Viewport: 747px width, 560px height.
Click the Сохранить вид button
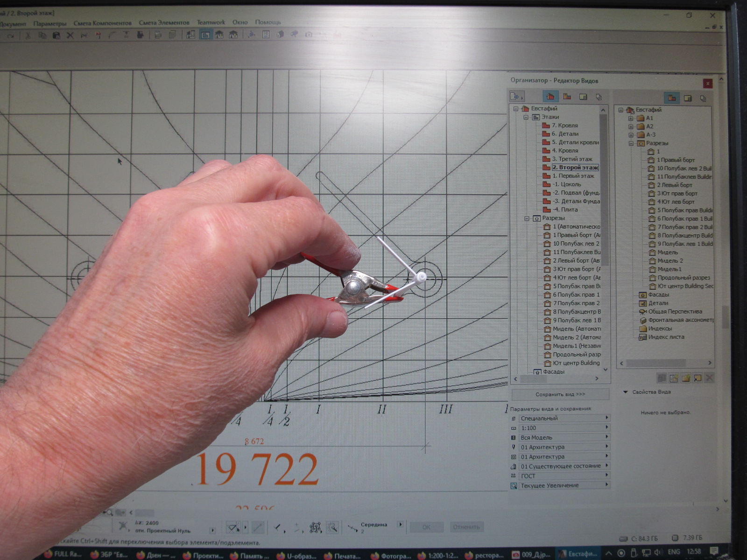pyautogui.click(x=560, y=394)
